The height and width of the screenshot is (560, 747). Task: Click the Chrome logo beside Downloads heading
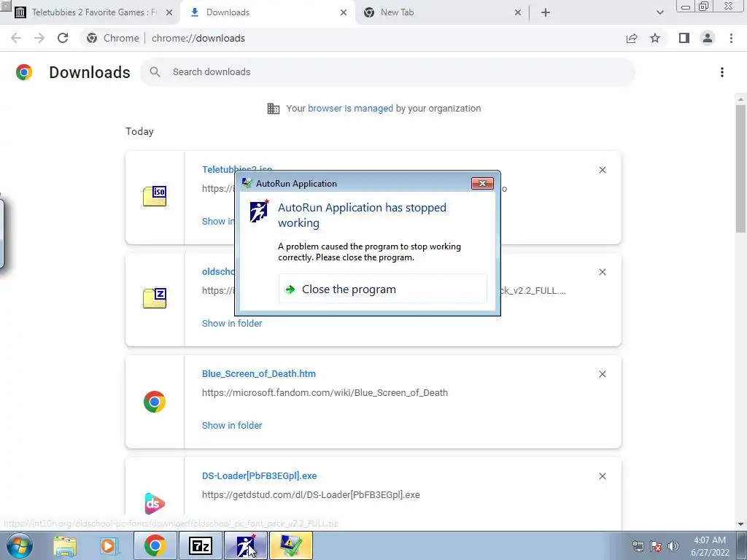(x=24, y=72)
